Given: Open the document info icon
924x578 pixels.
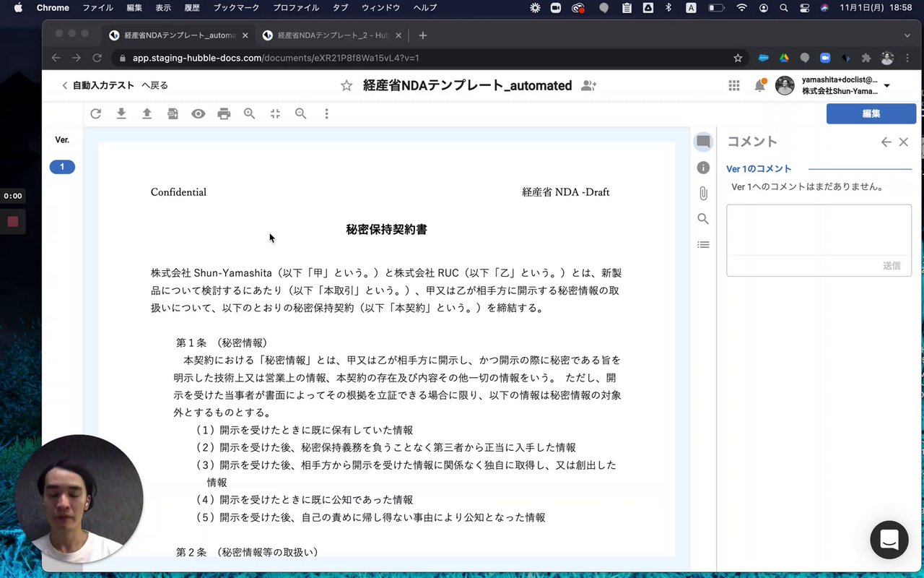Looking at the screenshot, I should tap(703, 168).
